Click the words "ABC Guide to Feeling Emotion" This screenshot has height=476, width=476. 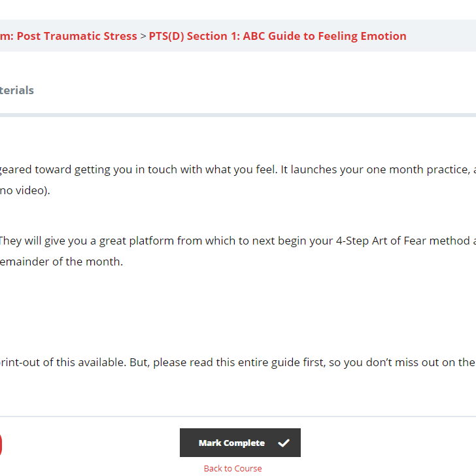tap(324, 36)
